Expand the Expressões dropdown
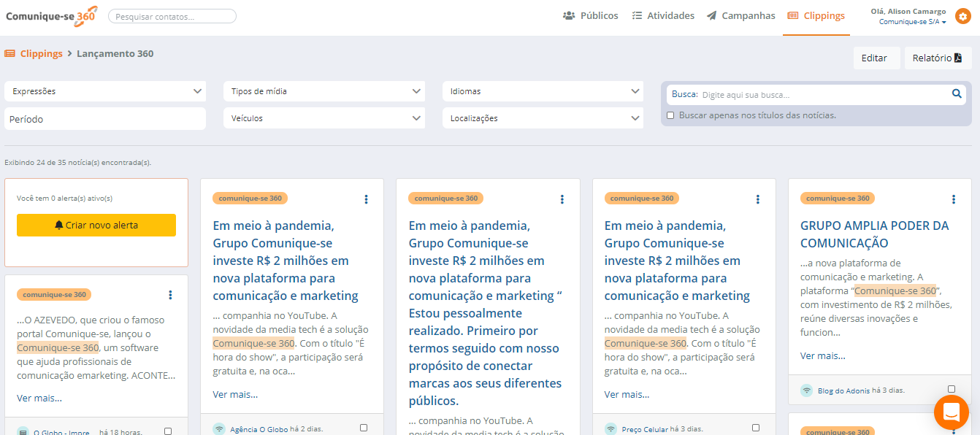The width and height of the screenshot is (980, 435). coord(105,91)
